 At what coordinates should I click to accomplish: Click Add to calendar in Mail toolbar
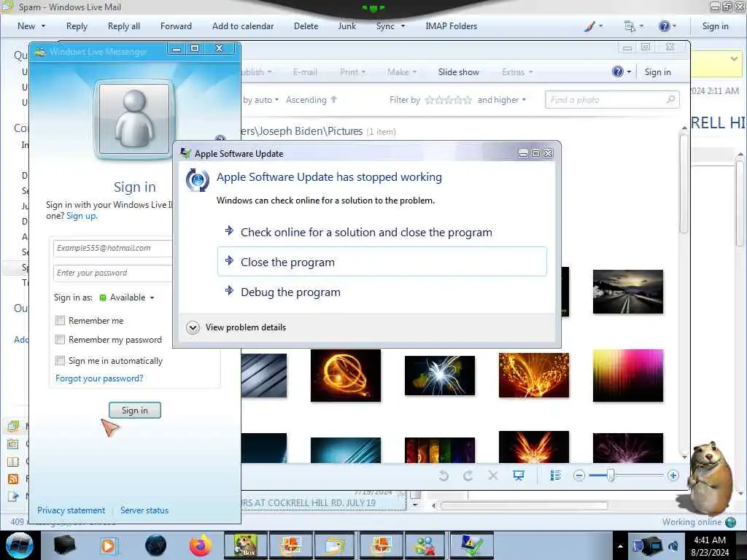(x=243, y=26)
